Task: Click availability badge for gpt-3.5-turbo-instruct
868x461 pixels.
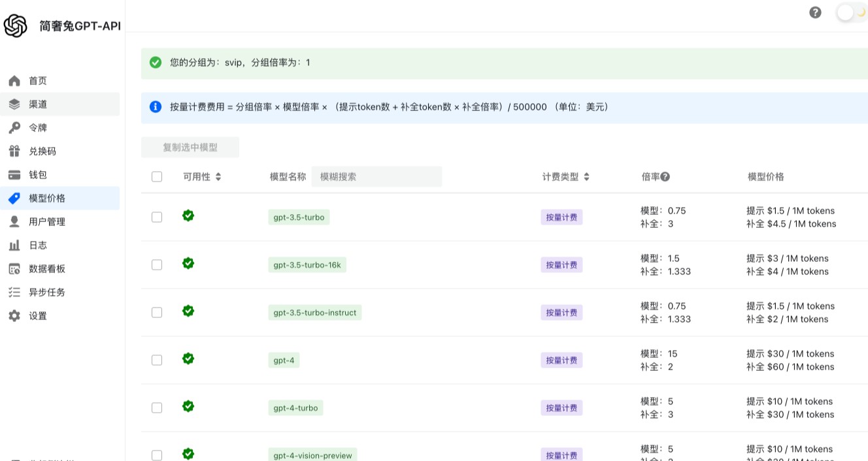Action: (188, 311)
